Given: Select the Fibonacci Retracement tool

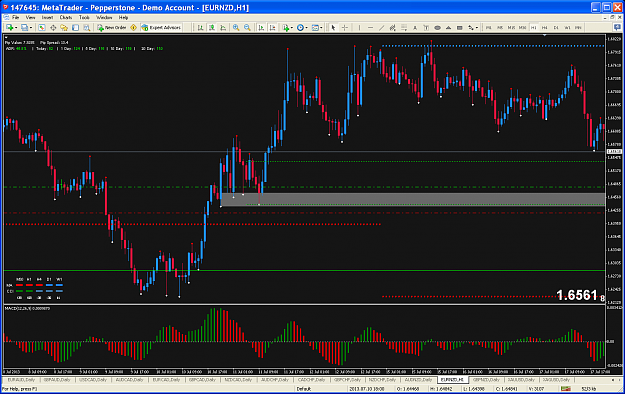Looking at the screenshot, I should click(404, 28).
